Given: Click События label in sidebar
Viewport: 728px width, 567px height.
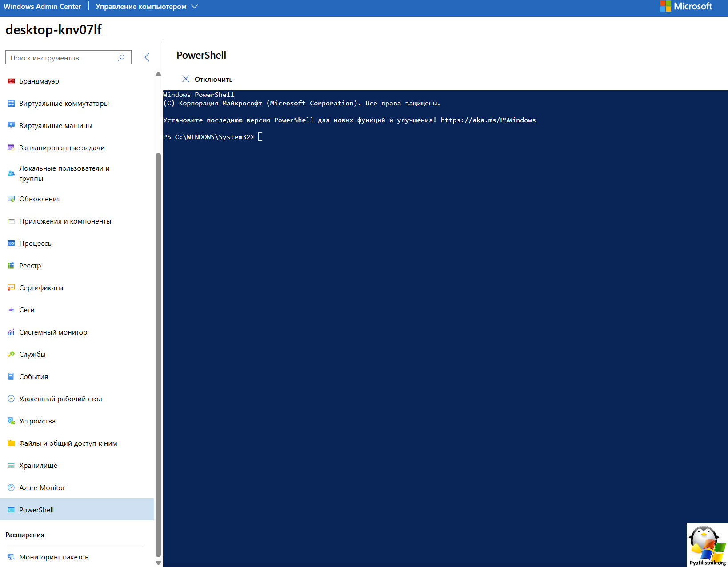Looking at the screenshot, I should [33, 376].
